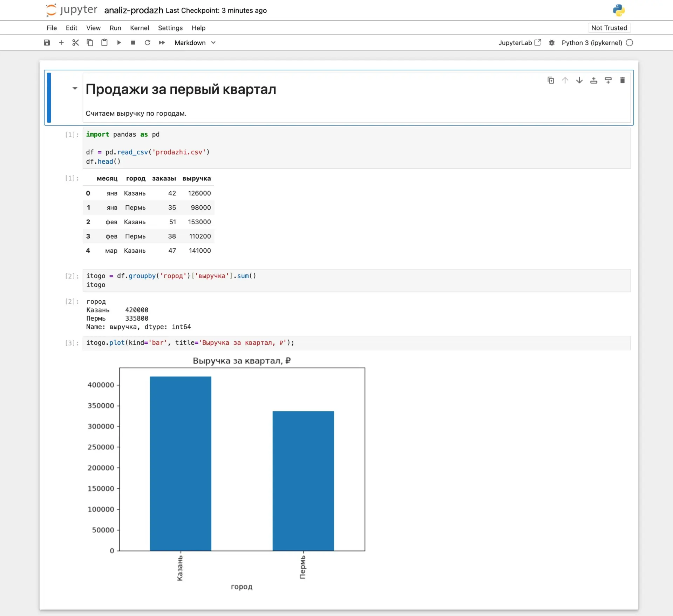Screen dimensions: 673x616
Task: Save the notebook with the floppy icon
Action: tap(47, 43)
